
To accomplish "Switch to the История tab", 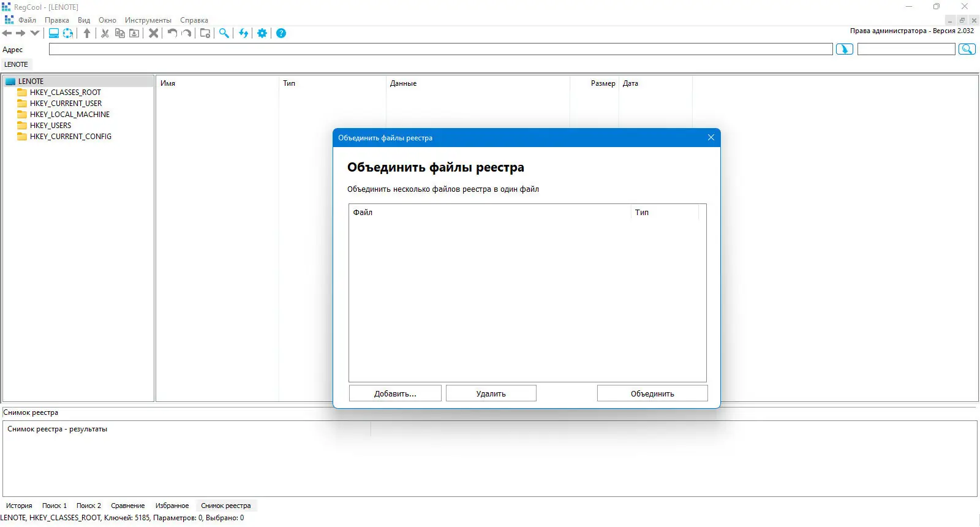I will pyautogui.click(x=19, y=506).
